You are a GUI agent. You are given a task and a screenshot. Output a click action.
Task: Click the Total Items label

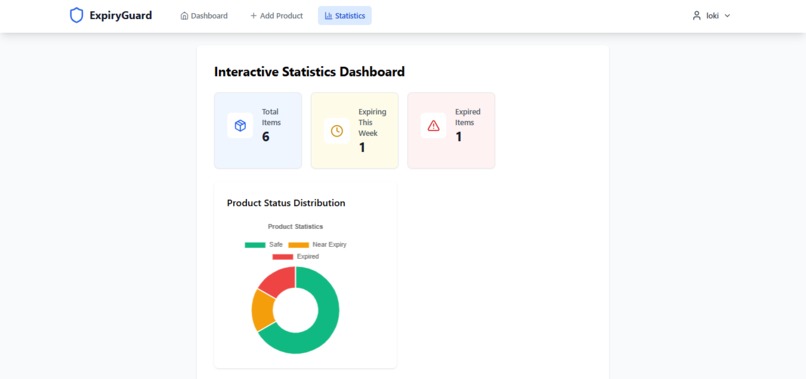tap(271, 117)
